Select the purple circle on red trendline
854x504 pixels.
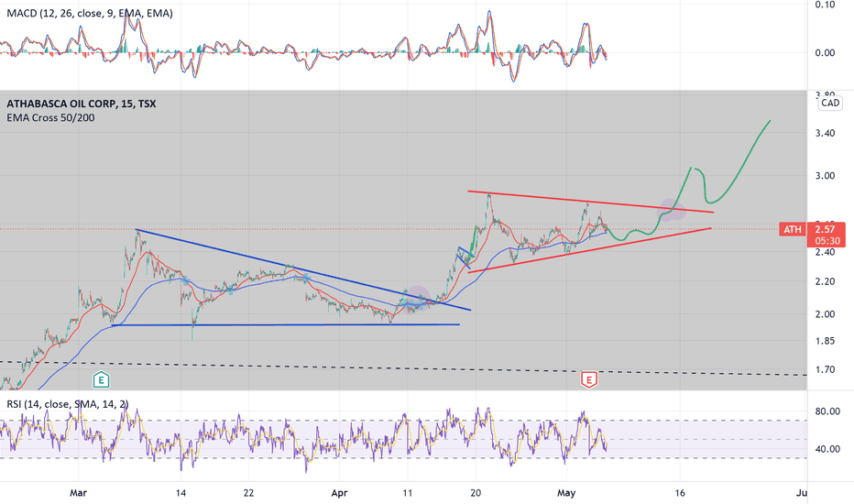672,210
